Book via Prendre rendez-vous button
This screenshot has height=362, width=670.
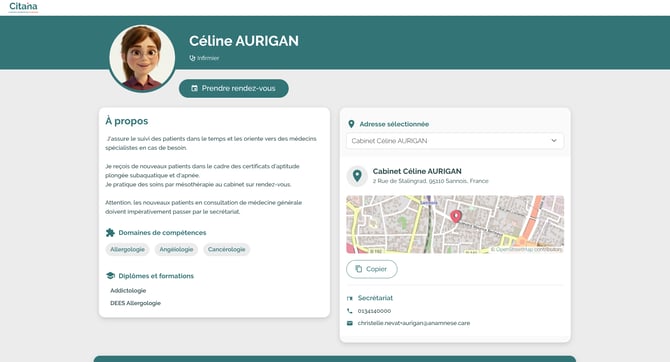coord(234,88)
